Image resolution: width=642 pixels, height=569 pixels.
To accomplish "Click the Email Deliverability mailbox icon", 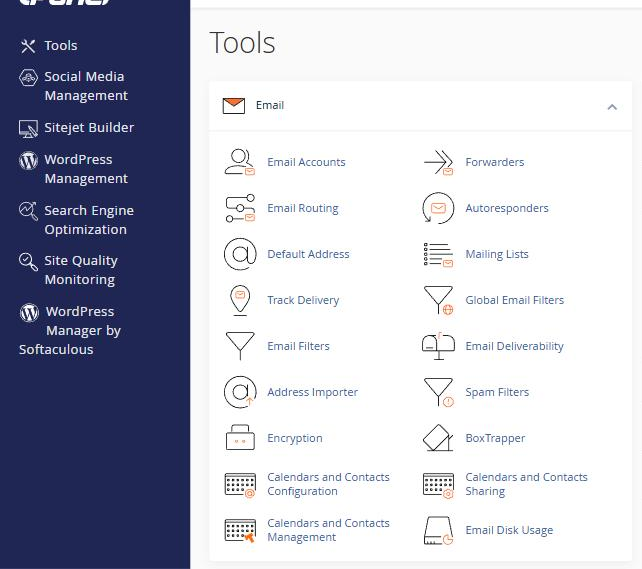I will 438,346.
